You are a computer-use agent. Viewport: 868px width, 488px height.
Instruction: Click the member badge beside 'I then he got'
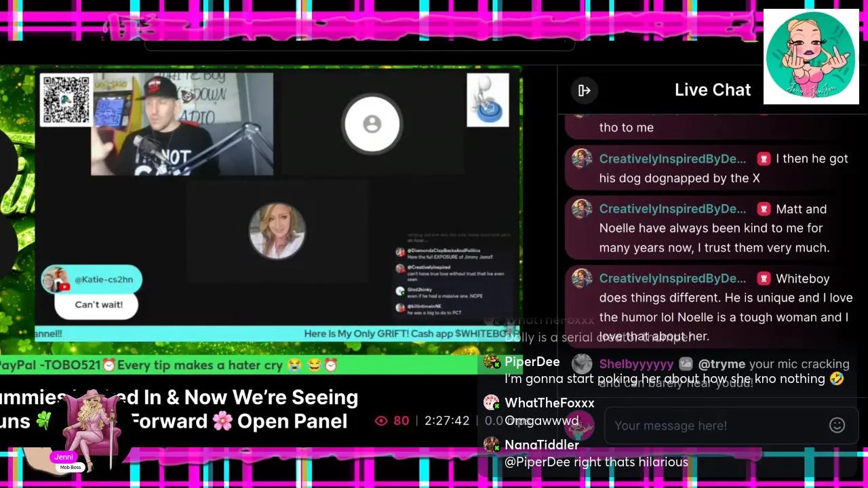coord(764,159)
